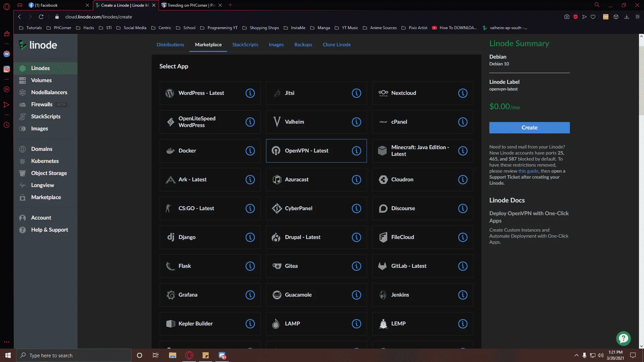This screenshot has height=362, width=644.
Task: Open Kepler Builder info icon
Action: pyautogui.click(x=250, y=324)
